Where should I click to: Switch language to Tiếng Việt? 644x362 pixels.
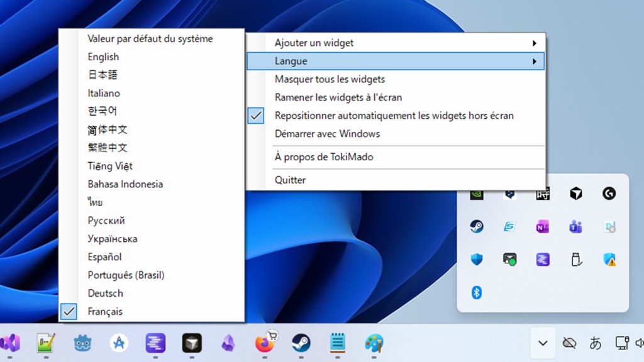pos(152,166)
